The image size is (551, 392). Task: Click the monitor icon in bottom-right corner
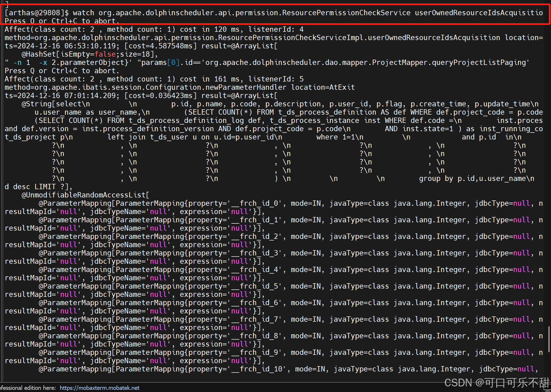(x=548, y=387)
